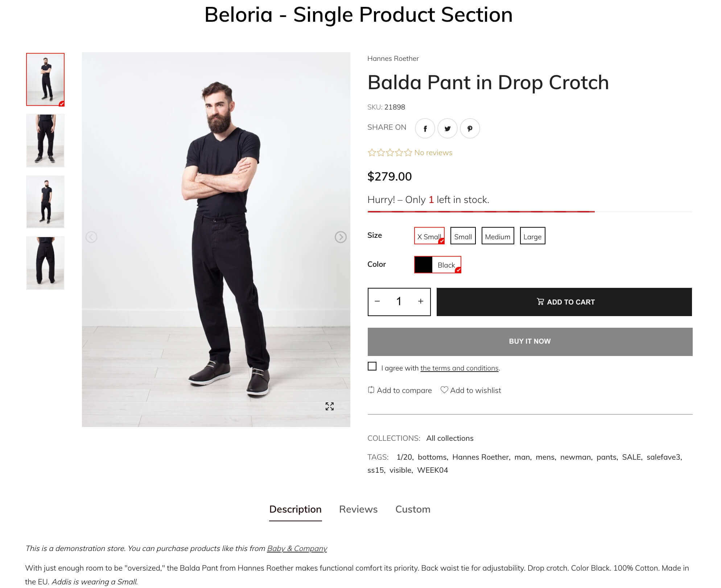Show next product image arrow
This screenshot has width=721, height=588.
(340, 237)
